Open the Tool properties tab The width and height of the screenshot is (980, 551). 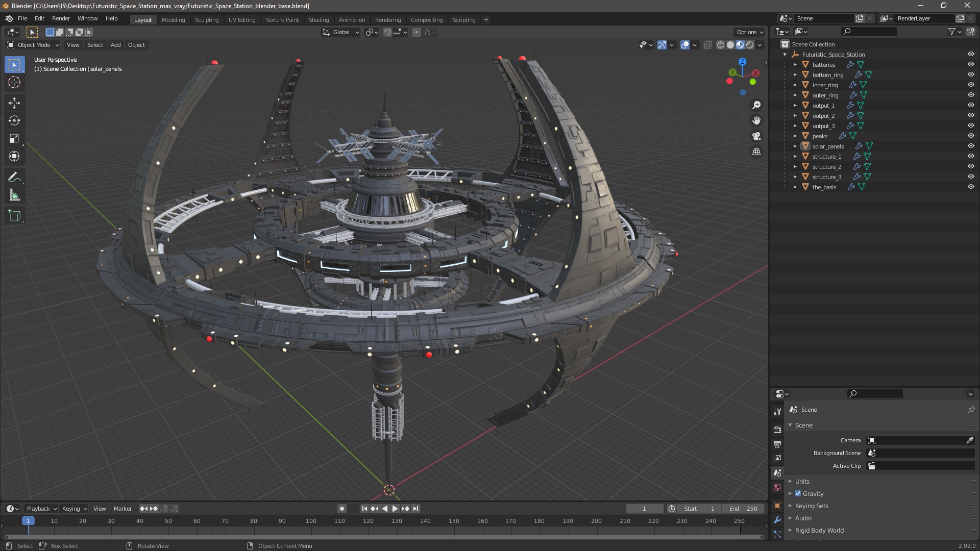[x=777, y=411]
